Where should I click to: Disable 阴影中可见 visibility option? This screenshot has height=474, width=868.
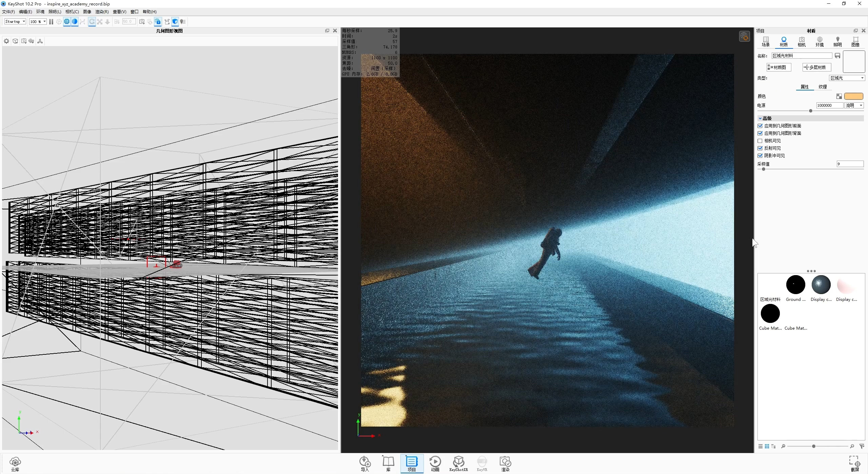759,156
